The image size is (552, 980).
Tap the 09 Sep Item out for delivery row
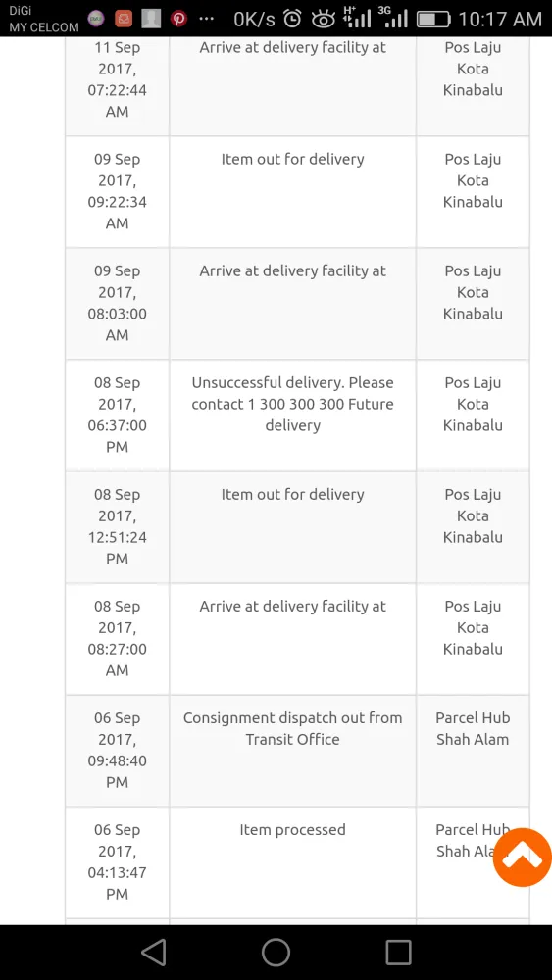[297, 191]
